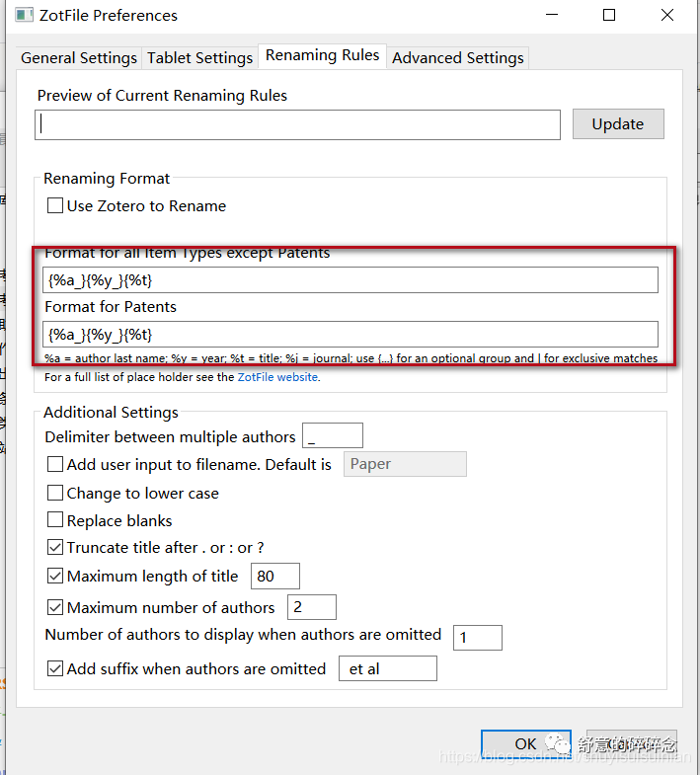Click the maximum number of authors field
This screenshot has width=700, height=775.
311,607
